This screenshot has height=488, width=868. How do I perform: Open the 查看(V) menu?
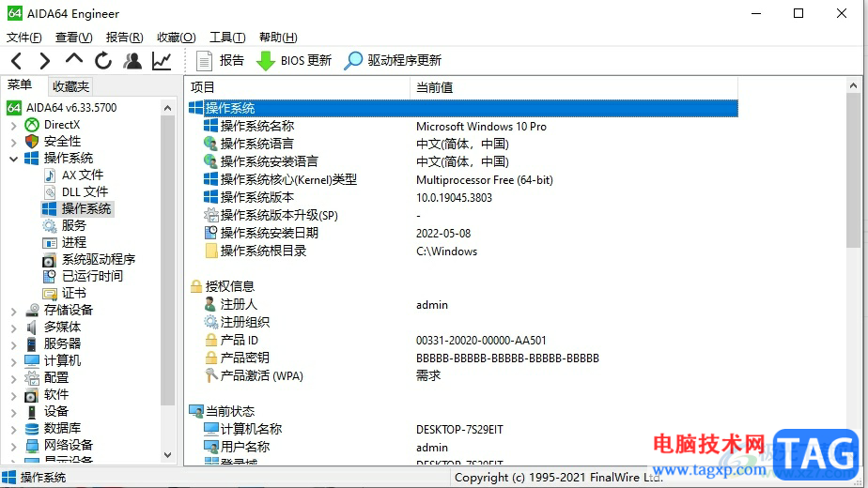point(73,38)
